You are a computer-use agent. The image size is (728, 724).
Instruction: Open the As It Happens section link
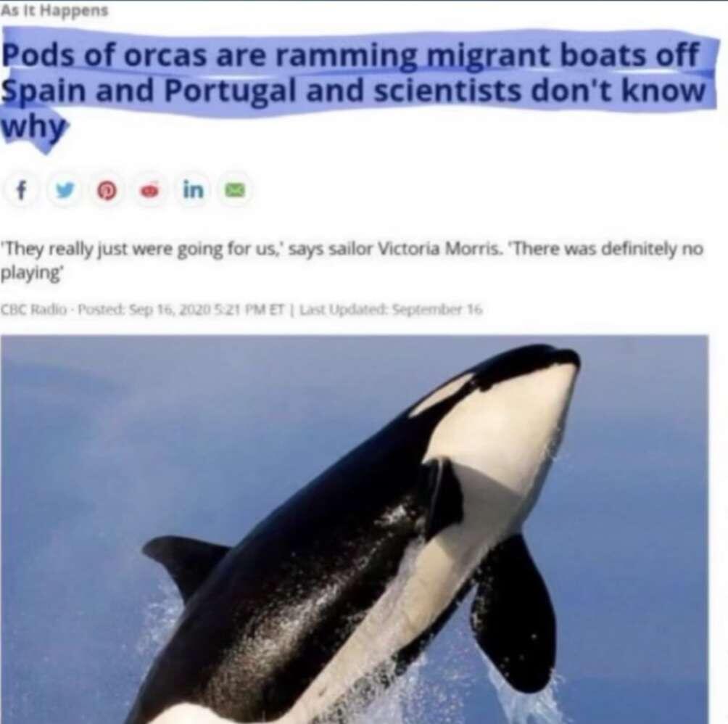54,10
